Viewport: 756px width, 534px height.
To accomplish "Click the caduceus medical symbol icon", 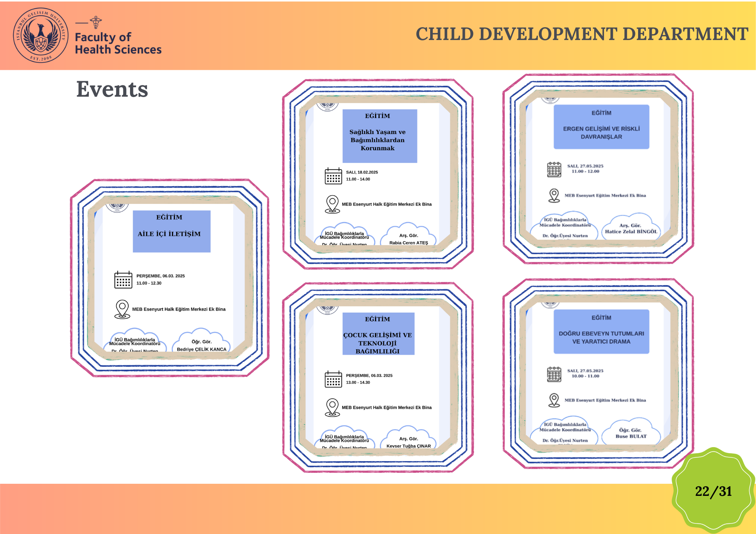I will 96,22.
